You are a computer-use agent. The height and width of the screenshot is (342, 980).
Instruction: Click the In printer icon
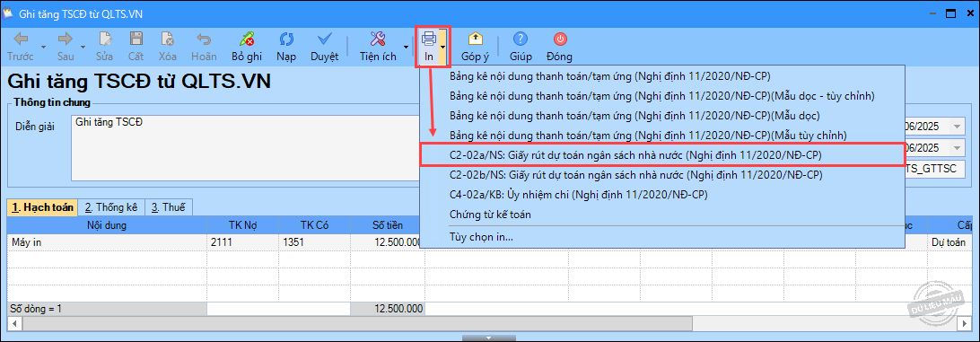pos(428,39)
